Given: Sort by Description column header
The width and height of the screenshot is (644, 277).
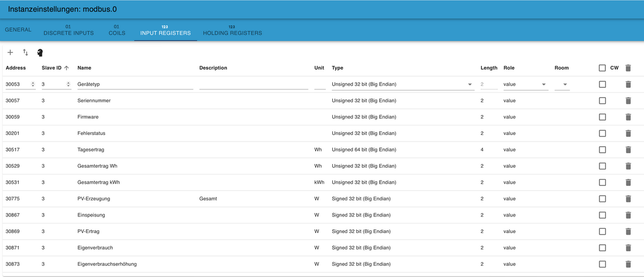Looking at the screenshot, I should [213, 68].
